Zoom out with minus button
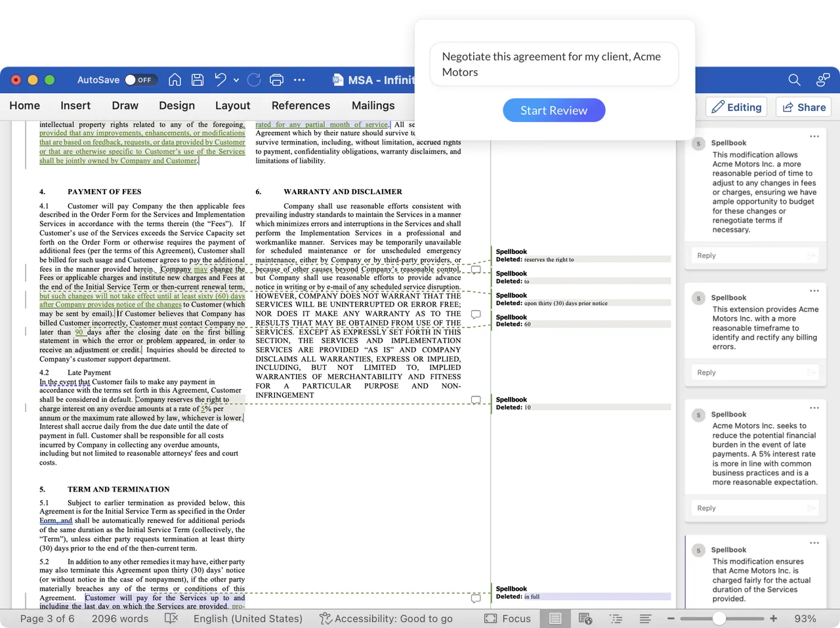 (x=671, y=619)
